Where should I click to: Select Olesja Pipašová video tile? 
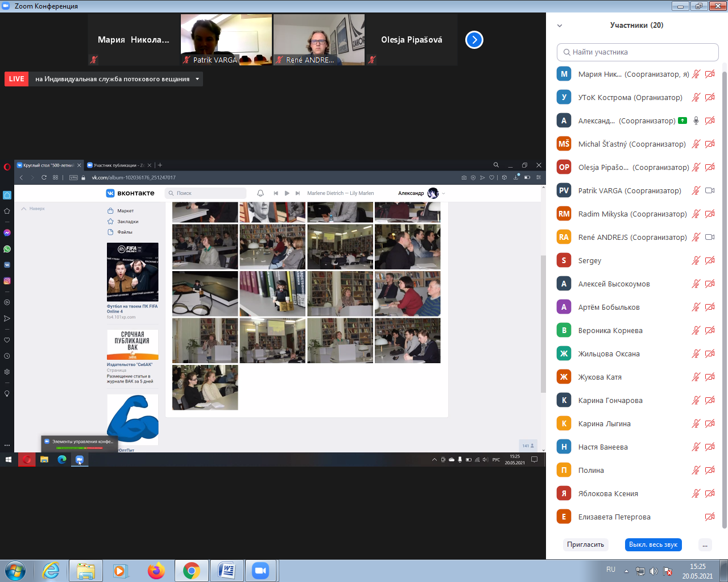(x=411, y=40)
